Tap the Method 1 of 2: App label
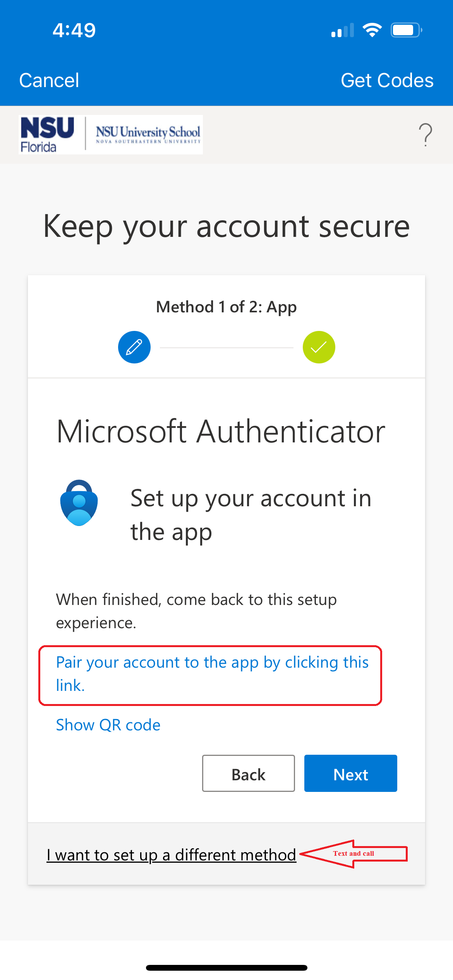The width and height of the screenshot is (453, 980). (226, 307)
